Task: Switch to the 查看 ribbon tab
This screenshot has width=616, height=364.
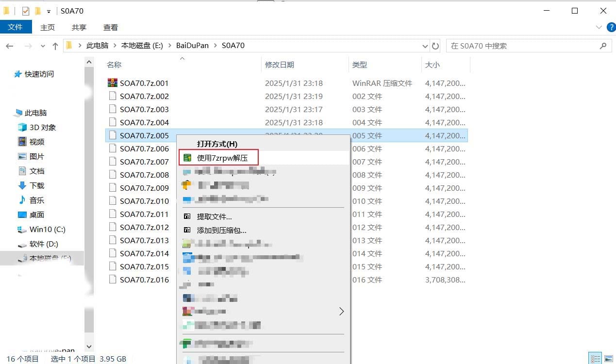Action: click(x=110, y=27)
